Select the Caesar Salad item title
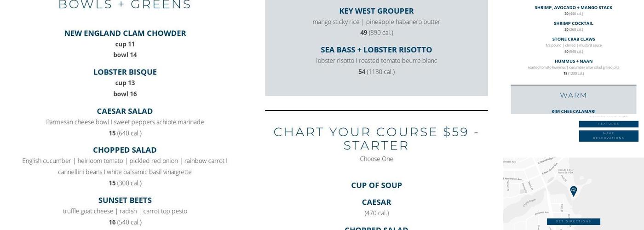 pyautogui.click(x=125, y=111)
